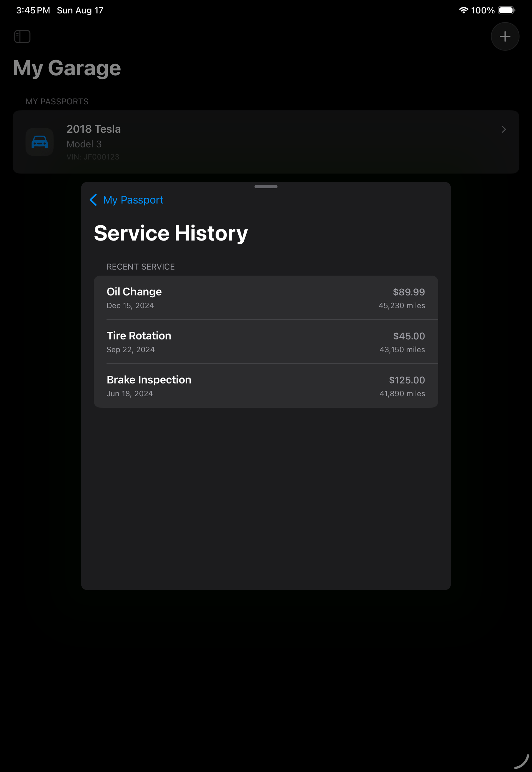Image resolution: width=532 pixels, height=772 pixels.
Task: Select the $125.00 cost value
Action: (x=407, y=380)
